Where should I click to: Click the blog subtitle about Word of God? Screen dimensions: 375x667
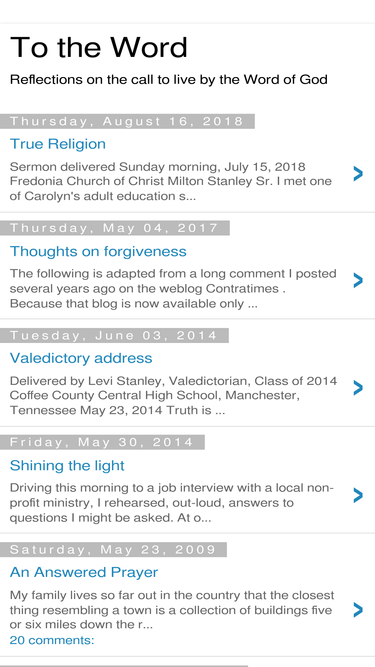point(169,80)
